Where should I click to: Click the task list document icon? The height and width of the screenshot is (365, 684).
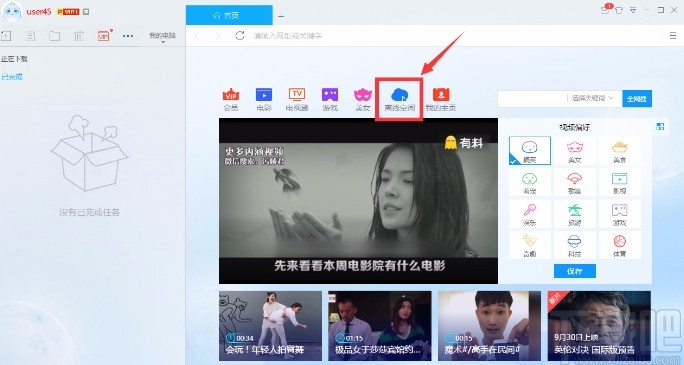pyautogui.click(x=30, y=36)
